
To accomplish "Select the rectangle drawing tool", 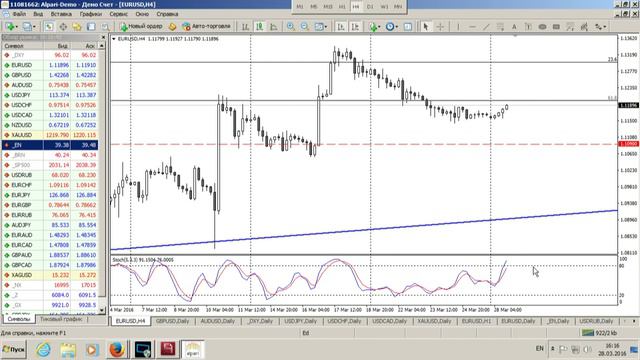I will 556,27.
